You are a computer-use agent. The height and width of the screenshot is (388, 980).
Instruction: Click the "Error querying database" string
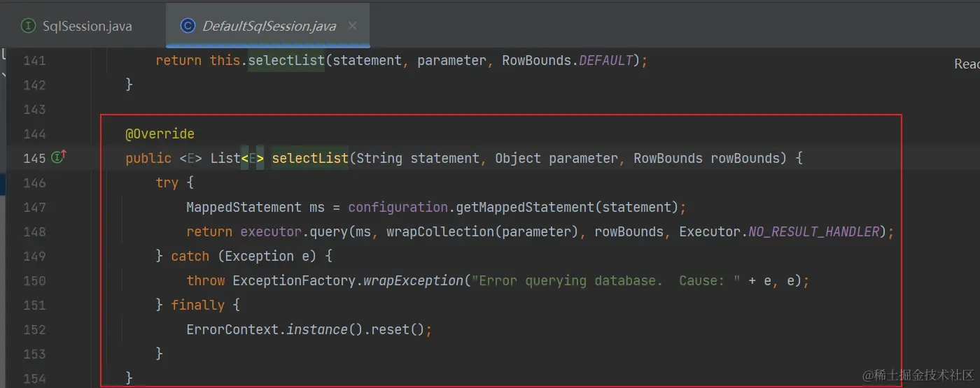607,281
